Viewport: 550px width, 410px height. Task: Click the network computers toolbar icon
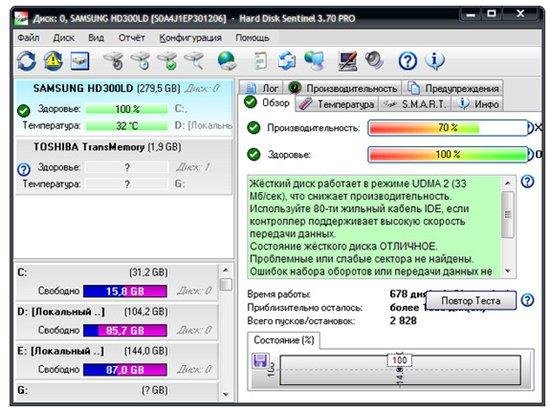314,61
